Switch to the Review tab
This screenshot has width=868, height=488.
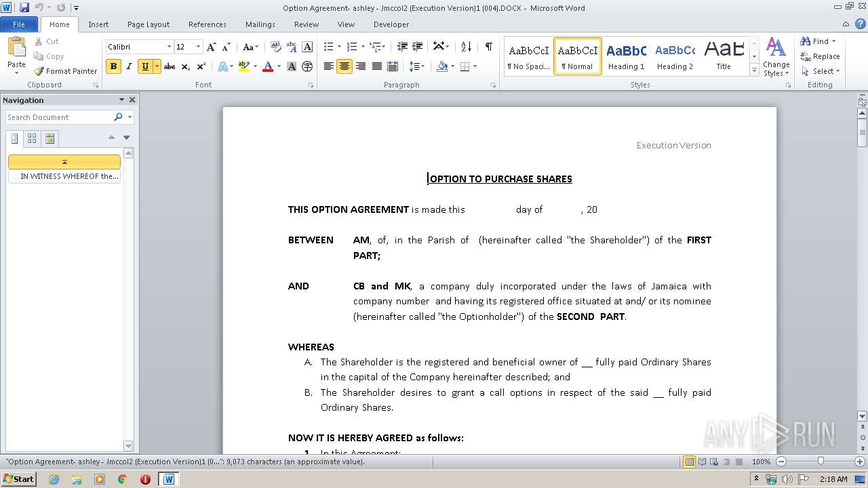(307, 24)
